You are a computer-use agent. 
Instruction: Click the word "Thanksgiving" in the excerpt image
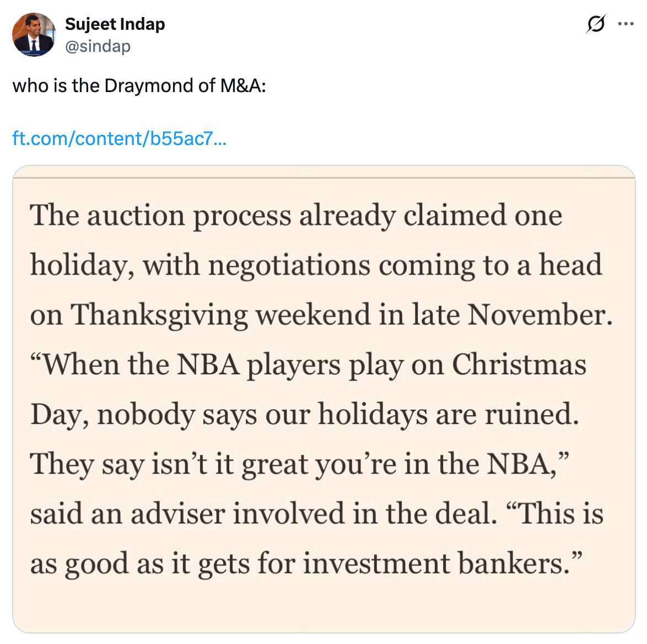159,316
